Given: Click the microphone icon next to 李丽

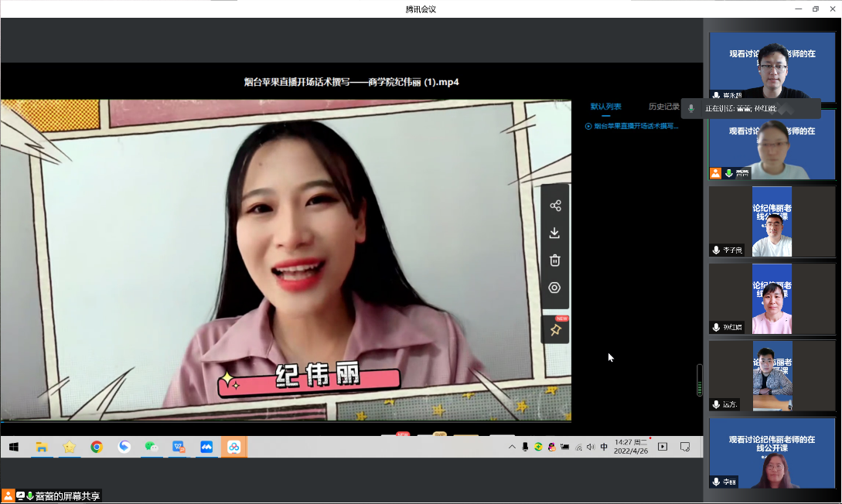Looking at the screenshot, I should coord(716,482).
